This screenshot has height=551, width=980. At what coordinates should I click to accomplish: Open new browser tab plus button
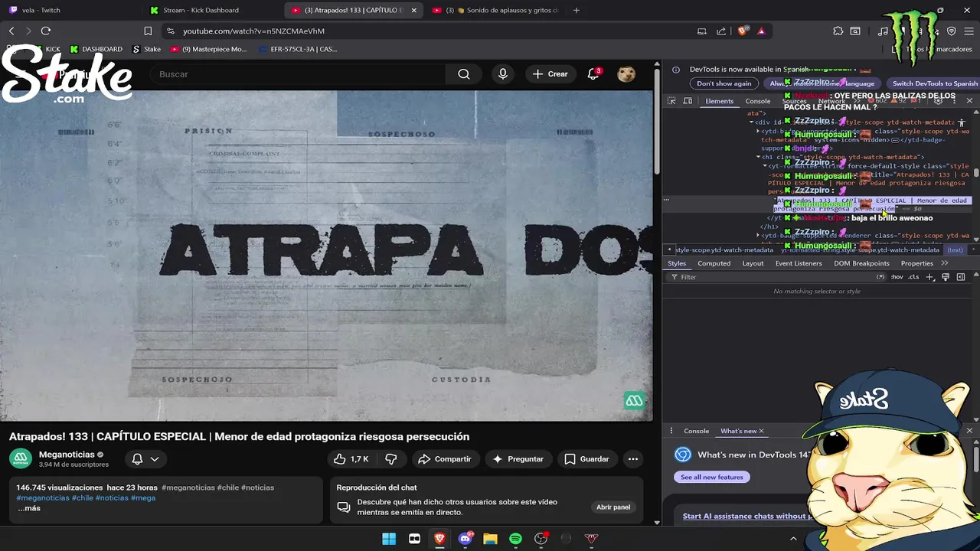pyautogui.click(x=577, y=10)
